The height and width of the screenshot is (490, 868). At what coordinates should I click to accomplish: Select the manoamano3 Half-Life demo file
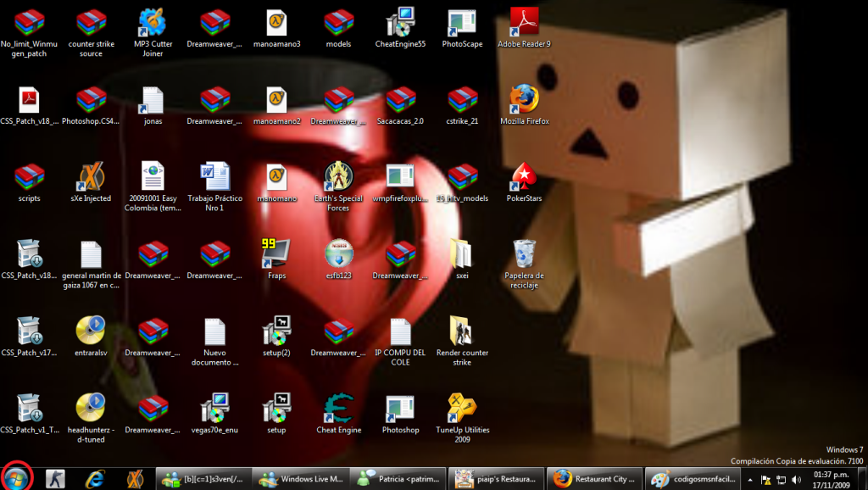click(x=277, y=23)
